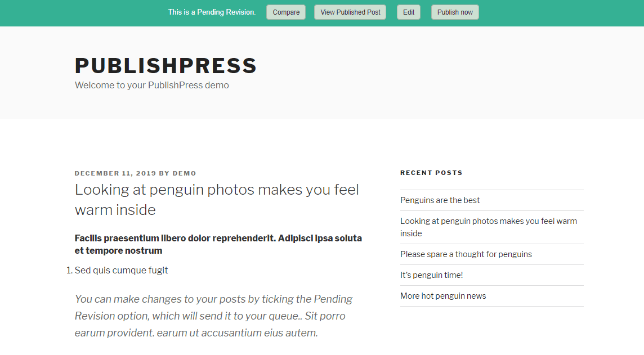Click list item 'Sed quis cumque fugit'
644x355 pixels.
121,270
